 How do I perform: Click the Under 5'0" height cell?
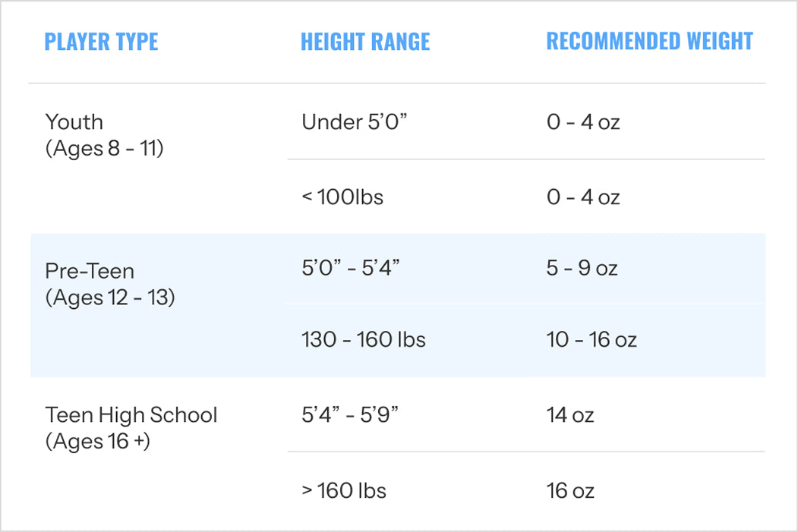355,121
